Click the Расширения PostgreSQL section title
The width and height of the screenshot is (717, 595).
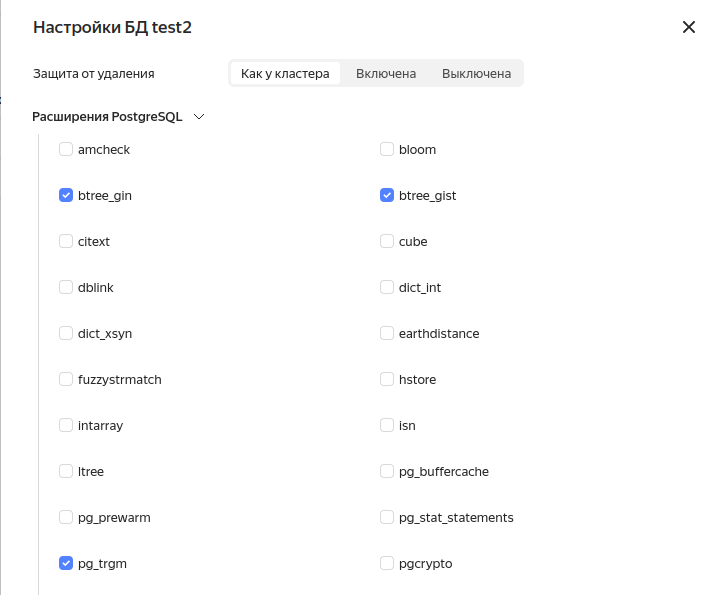pos(107,117)
